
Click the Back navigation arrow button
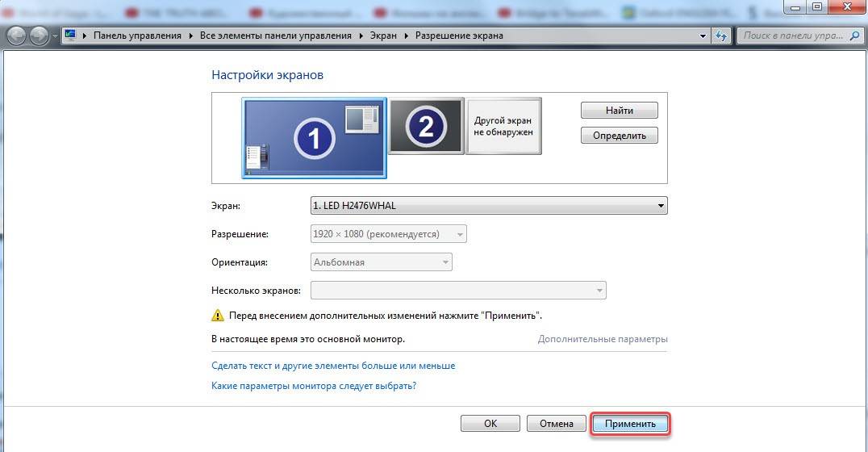click(x=16, y=36)
